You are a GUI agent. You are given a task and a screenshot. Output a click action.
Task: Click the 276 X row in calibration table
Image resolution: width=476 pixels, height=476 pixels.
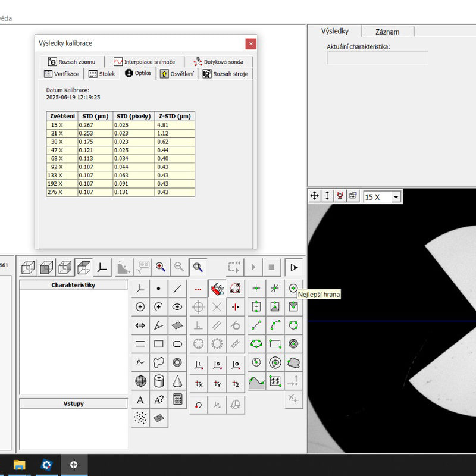point(121,192)
